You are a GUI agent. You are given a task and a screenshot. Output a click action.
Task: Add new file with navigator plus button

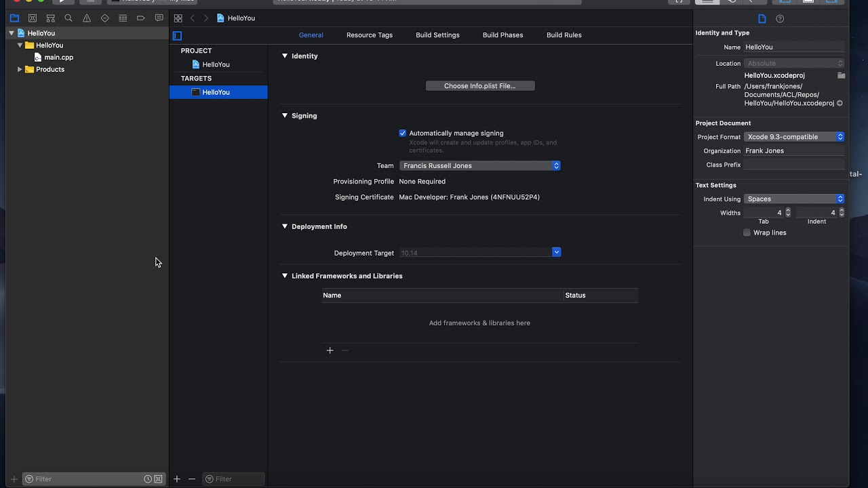coord(14,479)
